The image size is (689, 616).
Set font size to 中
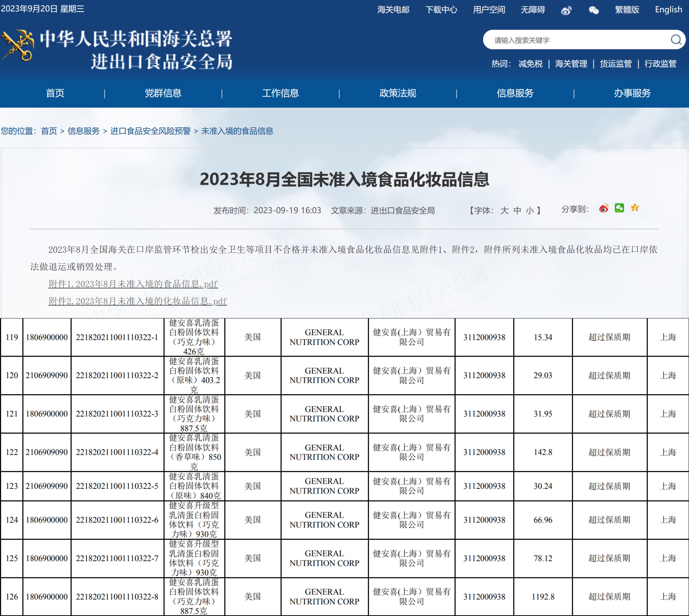[517, 210]
